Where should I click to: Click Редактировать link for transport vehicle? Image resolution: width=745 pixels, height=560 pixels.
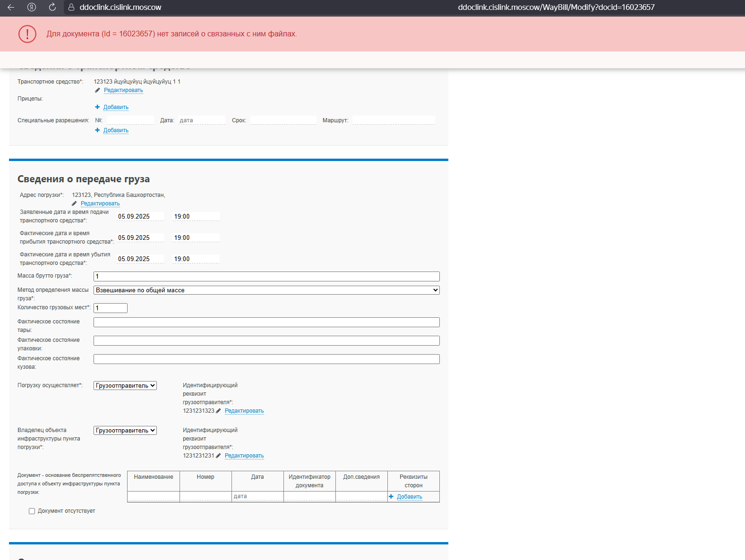coord(123,90)
